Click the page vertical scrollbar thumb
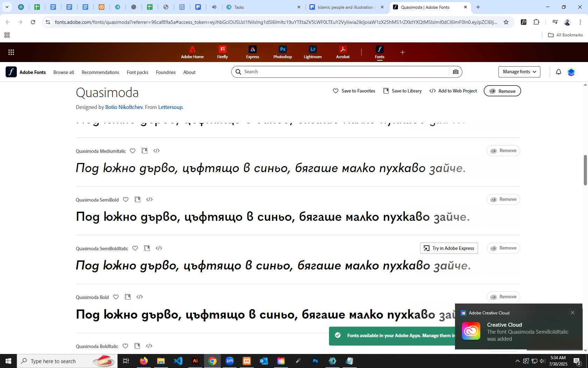The width and height of the screenshot is (588, 368). 585,170
